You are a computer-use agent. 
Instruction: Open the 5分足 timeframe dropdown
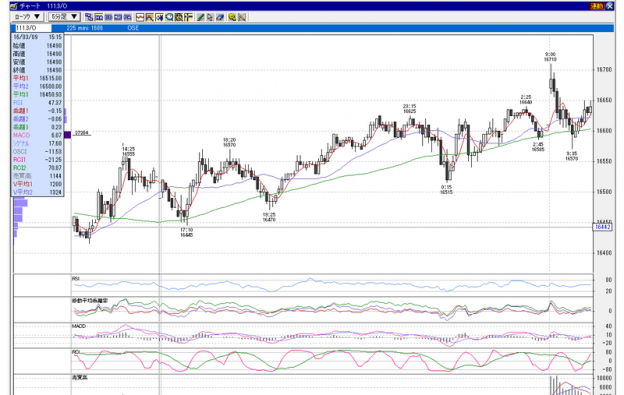(64, 17)
